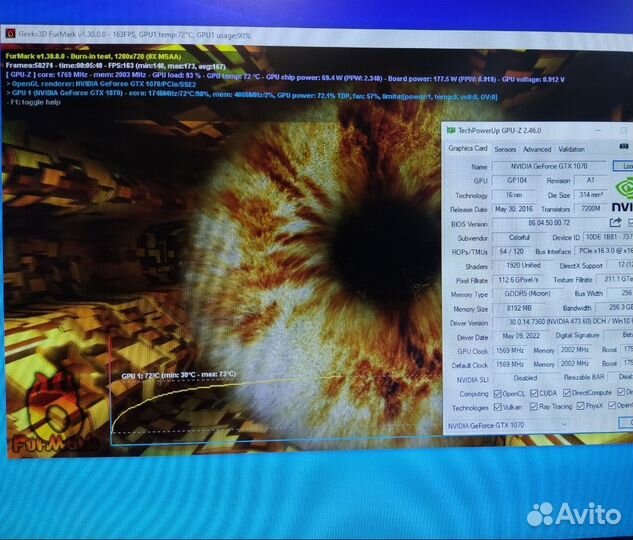Image resolution: width=633 pixels, height=540 pixels.
Task: Click the ROPs/TMUs field 64 / 120
Action: click(511, 251)
